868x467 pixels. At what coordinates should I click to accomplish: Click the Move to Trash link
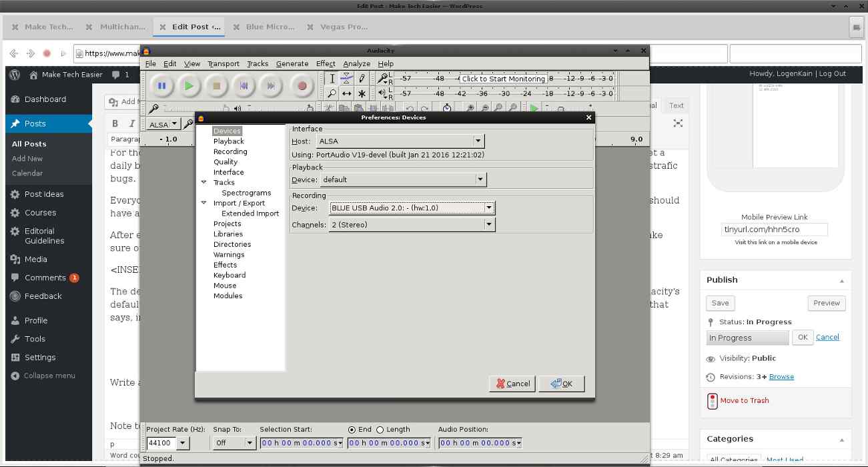coord(744,400)
